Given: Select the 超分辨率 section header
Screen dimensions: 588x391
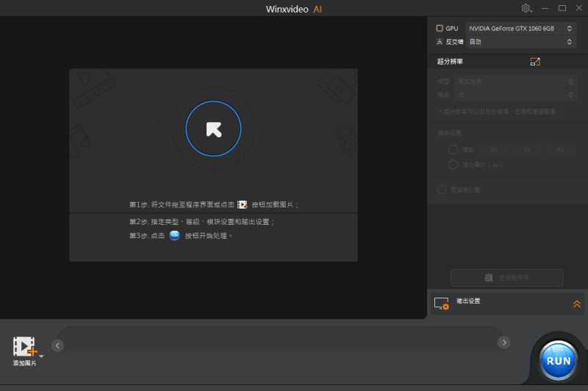Looking at the screenshot, I should pyautogui.click(x=451, y=62).
